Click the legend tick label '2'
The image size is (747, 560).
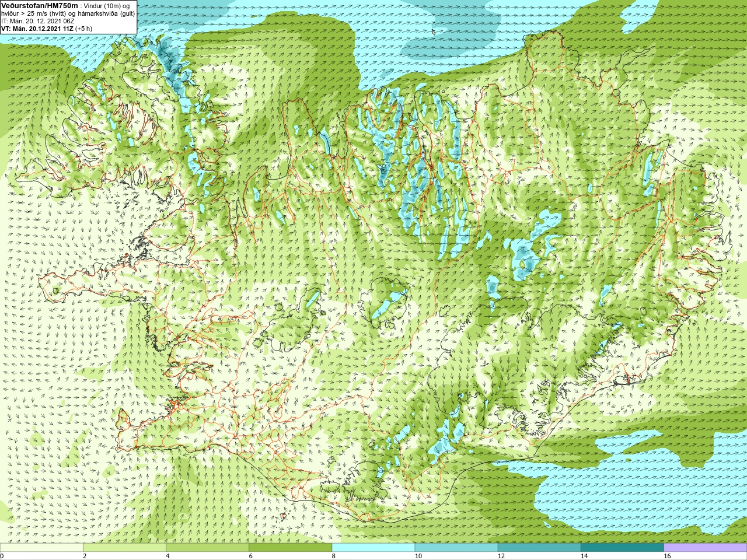pos(85,556)
